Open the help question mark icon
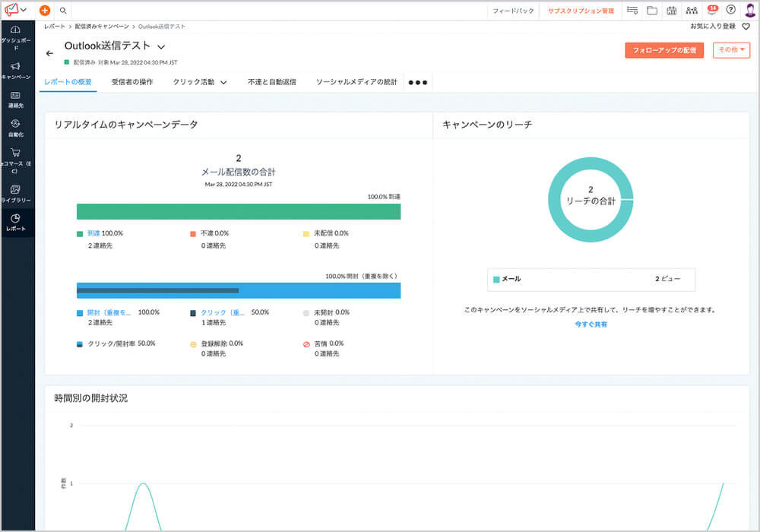 (x=731, y=10)
